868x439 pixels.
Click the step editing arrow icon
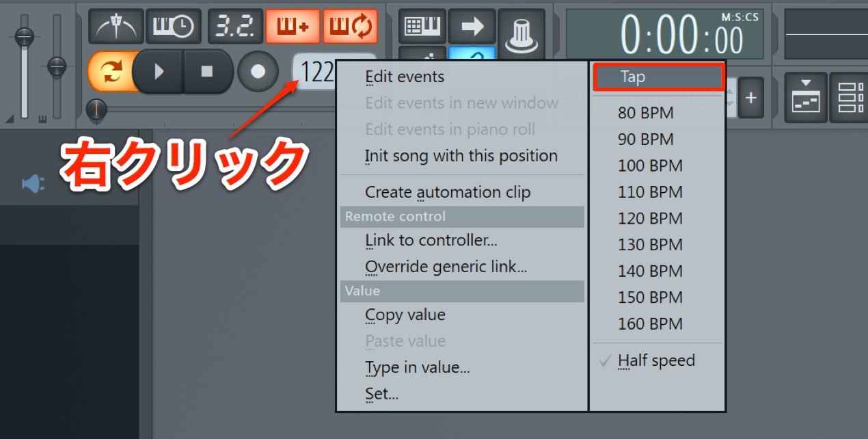click(x=472, y=27)
